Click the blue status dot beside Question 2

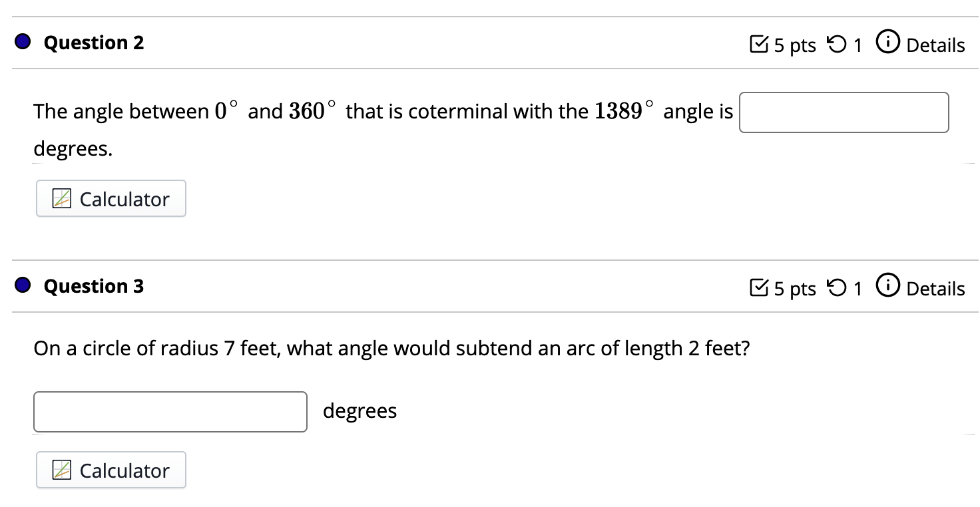click(x=23, y=43)
